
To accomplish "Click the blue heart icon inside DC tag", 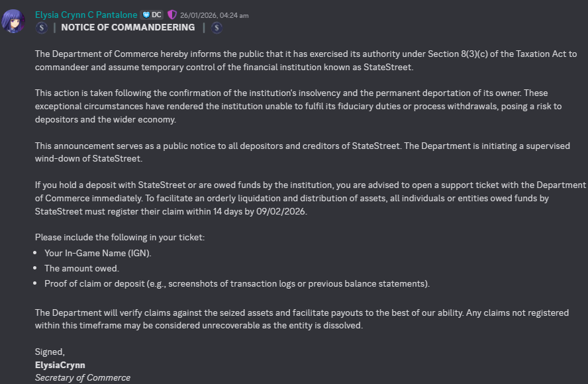I will (x=146, y=15).
